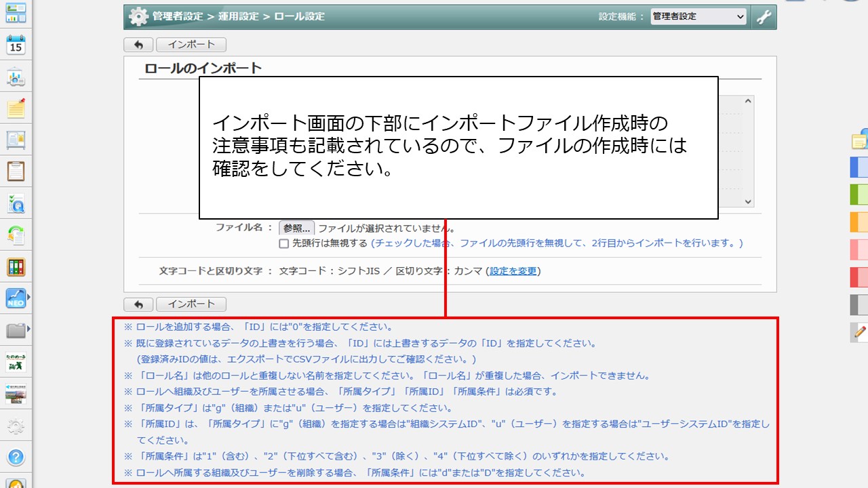The width and height of the screenshot is (868, 488).
Task: Select the orange color swatch on right
Action: (859, 222)
